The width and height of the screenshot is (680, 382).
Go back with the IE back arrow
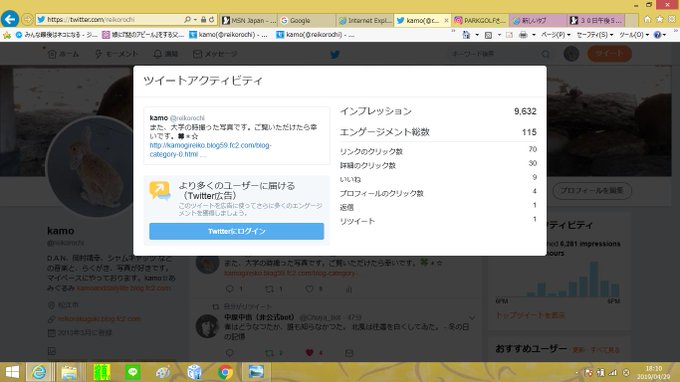tap(10, 19)
